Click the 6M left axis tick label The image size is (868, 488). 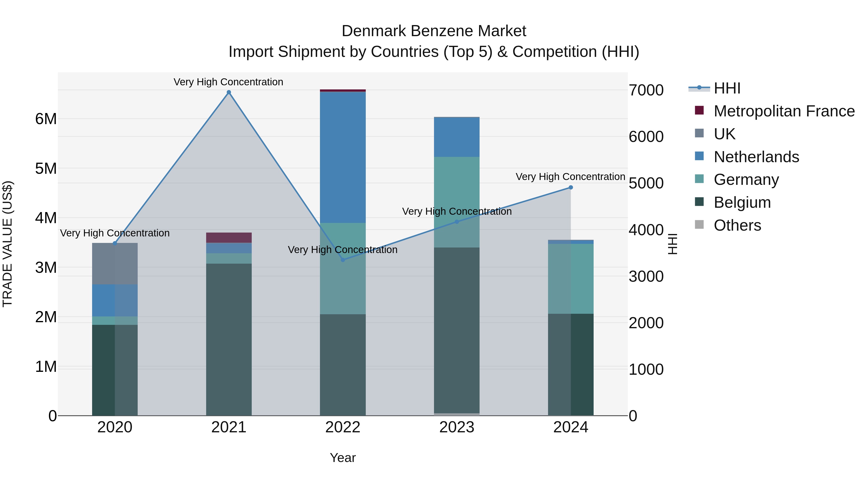46,119
